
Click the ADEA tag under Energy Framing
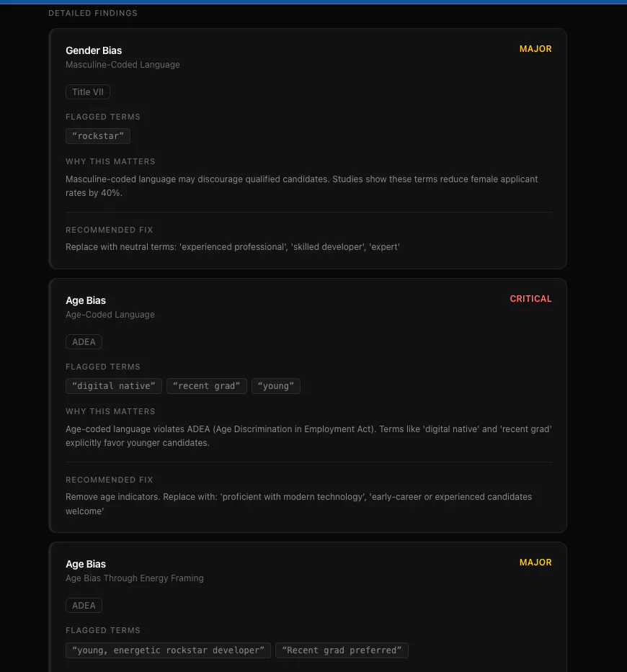[84, 605]
